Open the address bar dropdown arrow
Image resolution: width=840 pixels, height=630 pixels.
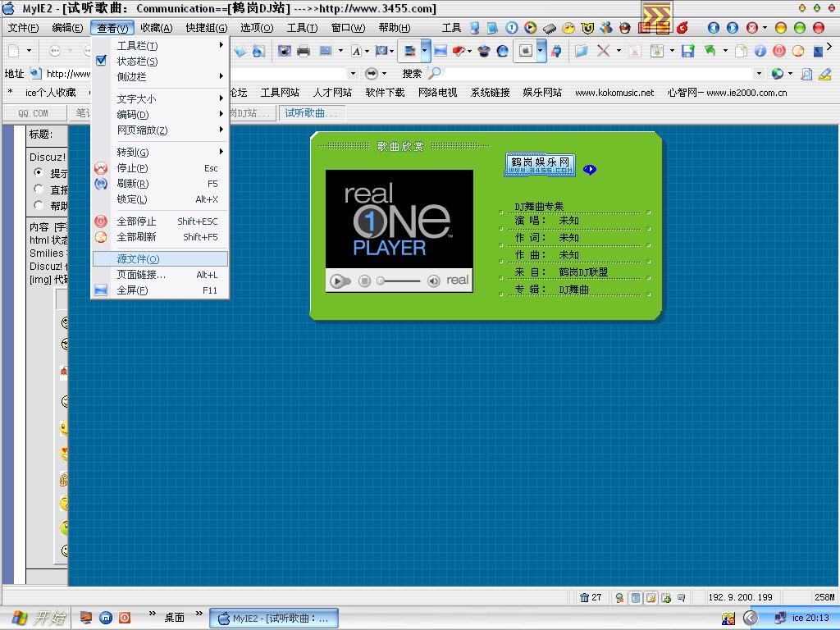tap(353, 73)
